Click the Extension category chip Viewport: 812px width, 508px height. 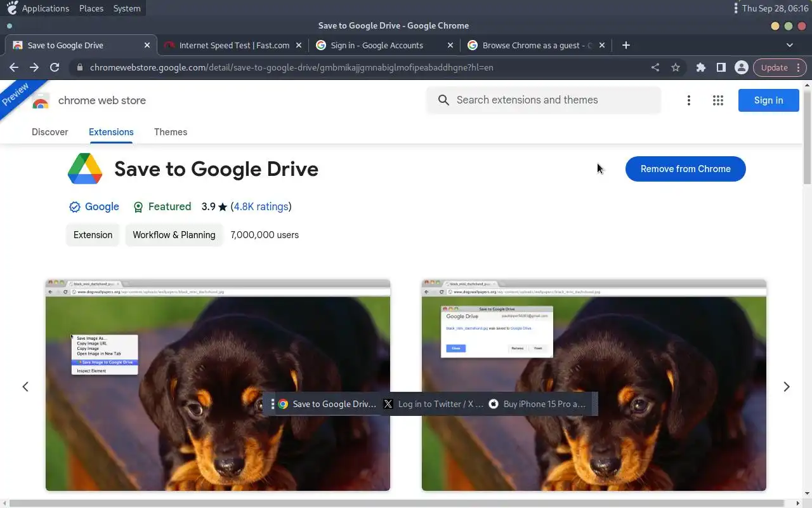[x=93, y=235]
